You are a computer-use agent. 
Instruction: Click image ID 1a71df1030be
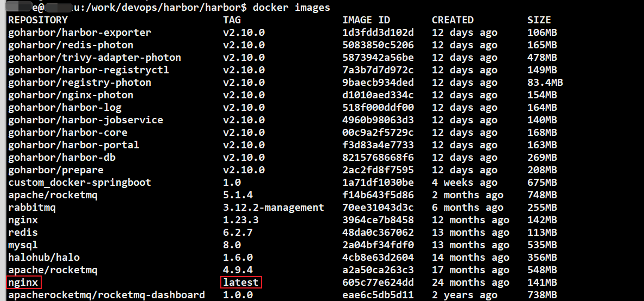(378, 183)
